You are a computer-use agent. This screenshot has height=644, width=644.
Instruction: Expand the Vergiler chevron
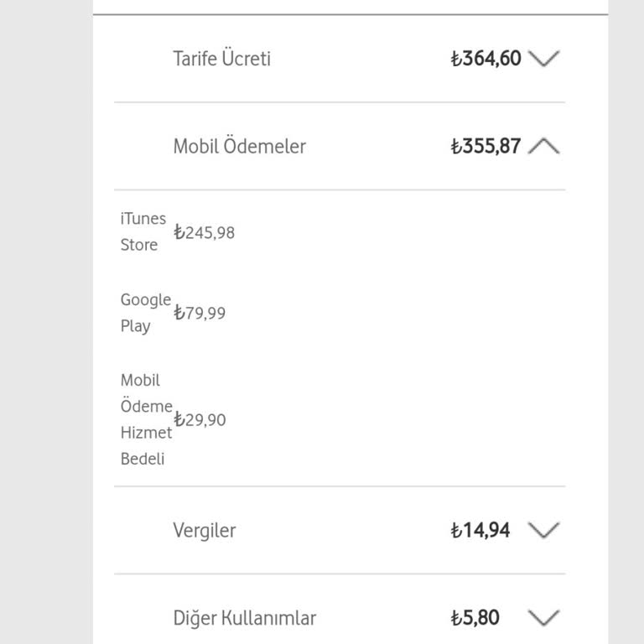544,530
